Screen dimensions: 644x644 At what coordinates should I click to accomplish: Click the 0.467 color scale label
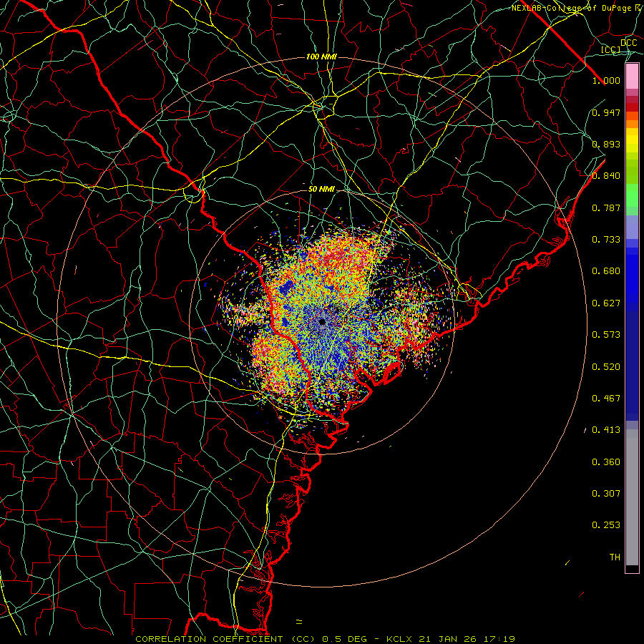click(606, 399)
